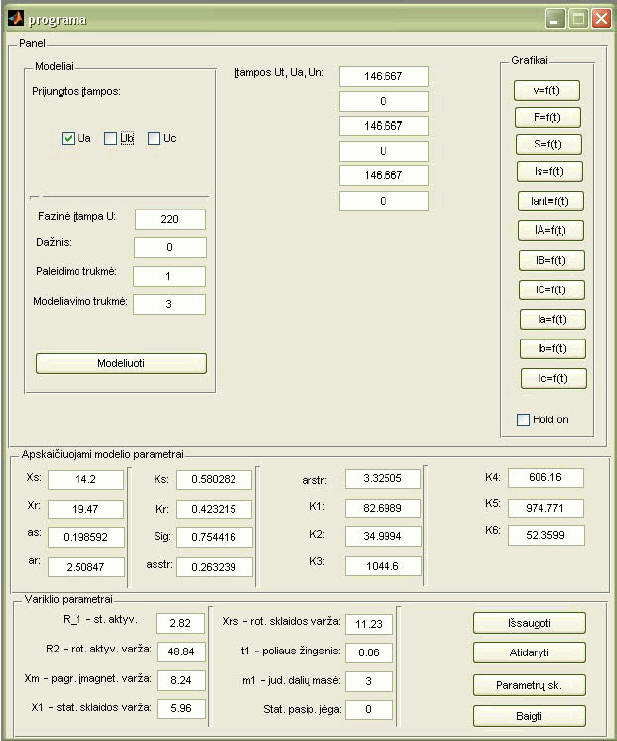The height and width of the screenshot is (741, 617).
Task: Click the K2 field showing 34.9994
Action: click(383, 536)
